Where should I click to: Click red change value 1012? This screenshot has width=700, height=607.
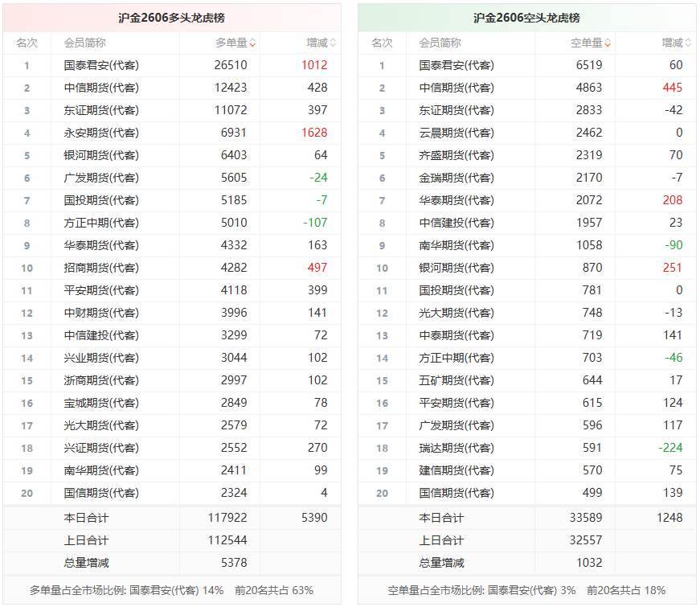point(314,65)
